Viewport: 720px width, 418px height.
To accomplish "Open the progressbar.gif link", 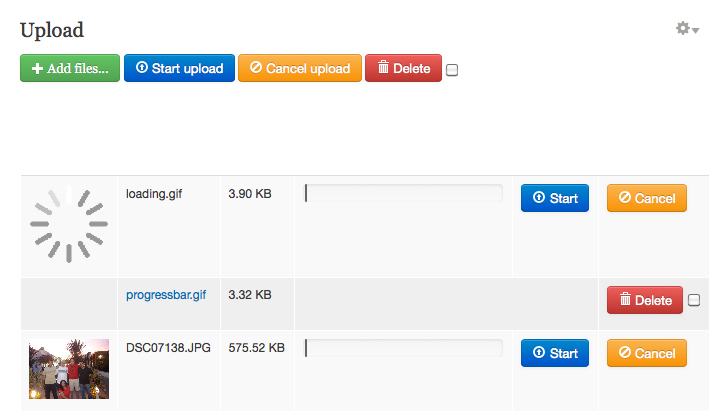I will 166,295.
